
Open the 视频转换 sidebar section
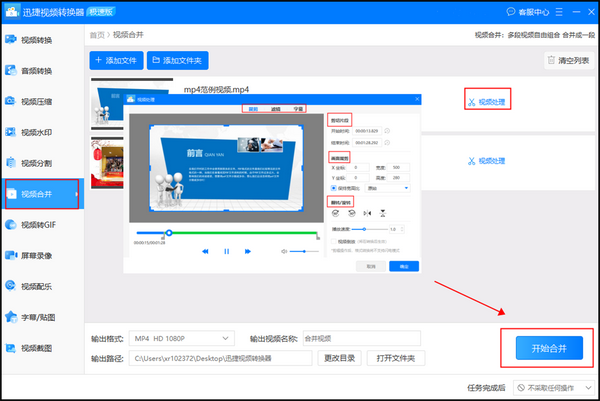click(40, 41)
